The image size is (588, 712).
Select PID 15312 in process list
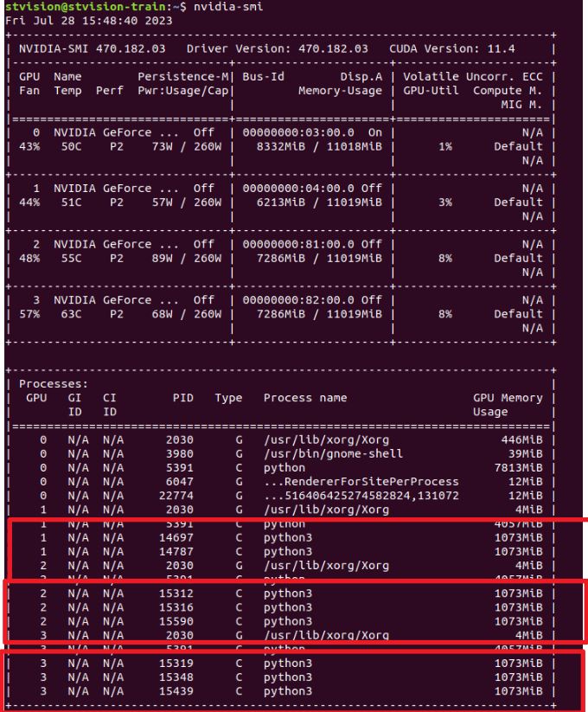click(x=176, y=593)
